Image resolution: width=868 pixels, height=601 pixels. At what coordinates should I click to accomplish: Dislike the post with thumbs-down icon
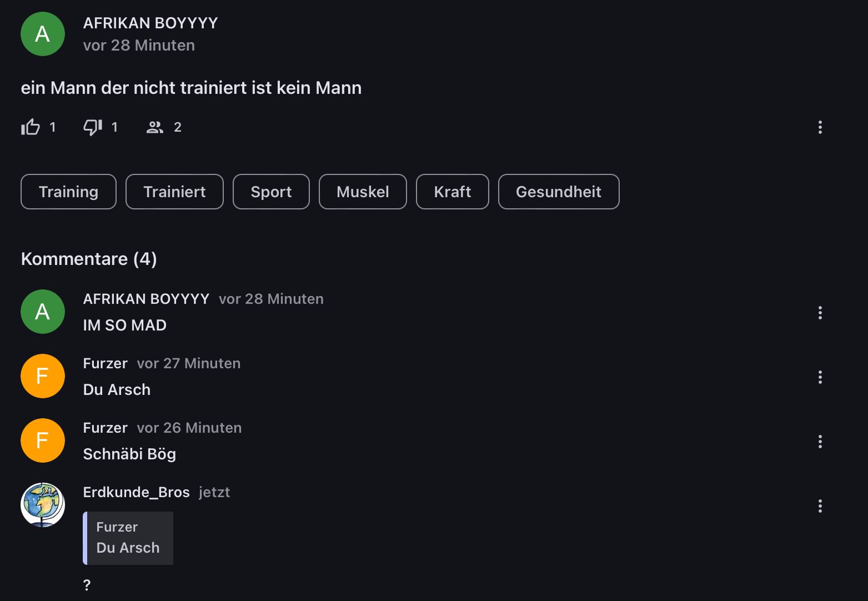coord(92,127)
